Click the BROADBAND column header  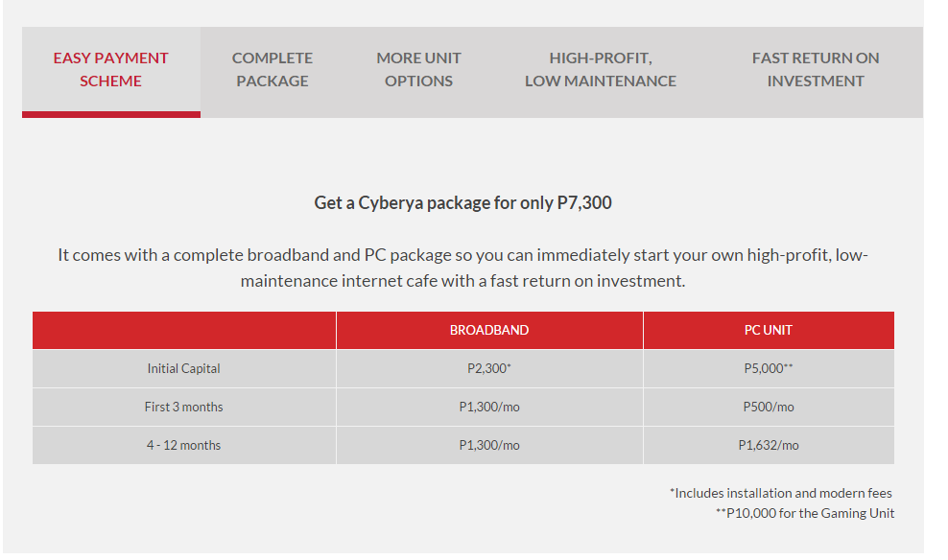489,330
